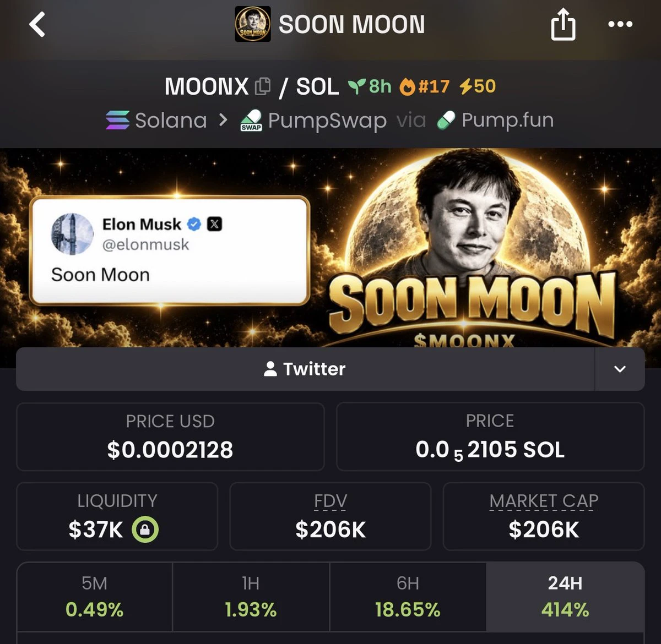Select the Solana chain link
This screenshot has width=661, height=644.
click(156, 120)
